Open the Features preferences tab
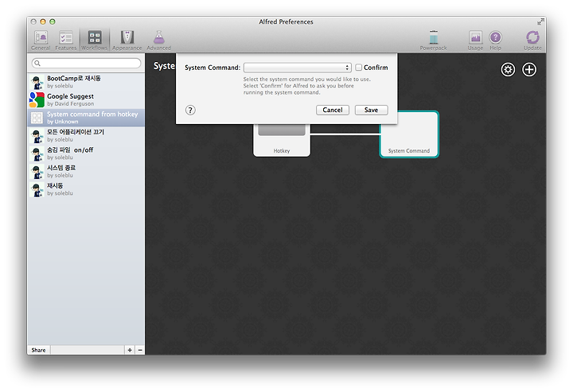This screenshot has width=573, height=392. coord(66,40)
